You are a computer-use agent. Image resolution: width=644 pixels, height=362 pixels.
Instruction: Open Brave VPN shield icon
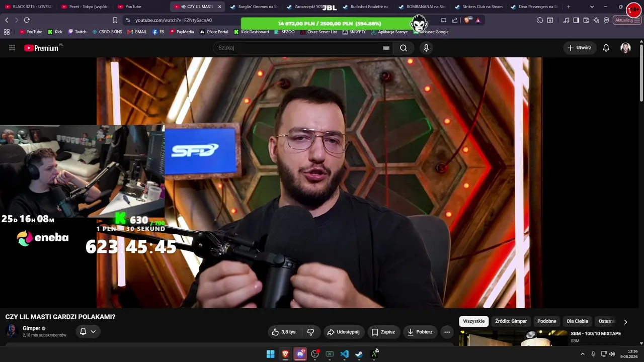(606, 20)
